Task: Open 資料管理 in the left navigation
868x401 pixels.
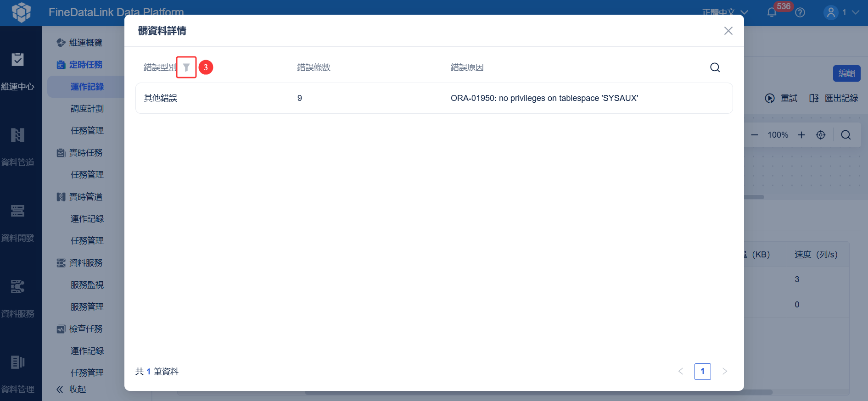Action: tap(17, 374)
